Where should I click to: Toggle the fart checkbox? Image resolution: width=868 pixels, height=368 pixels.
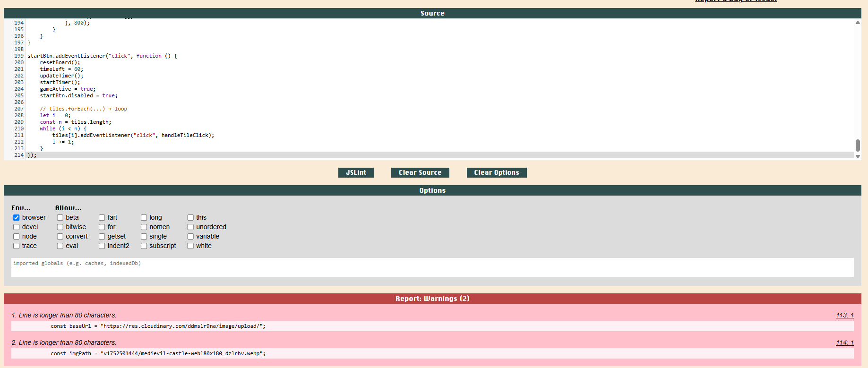point(102,218)
